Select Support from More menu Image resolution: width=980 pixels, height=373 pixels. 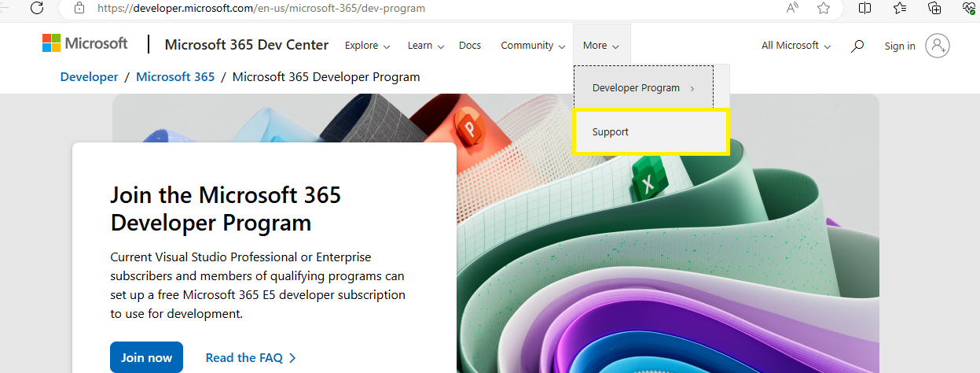click(x=651, y=131)
